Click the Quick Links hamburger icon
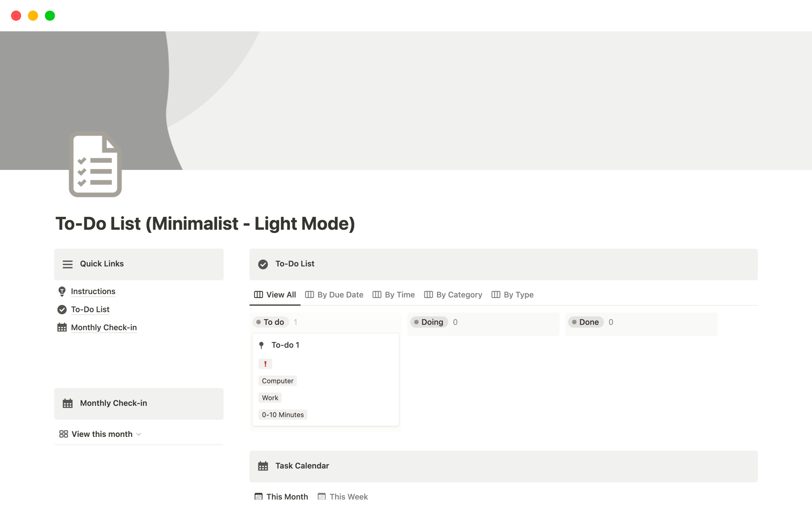 click(x=68, y=264)
